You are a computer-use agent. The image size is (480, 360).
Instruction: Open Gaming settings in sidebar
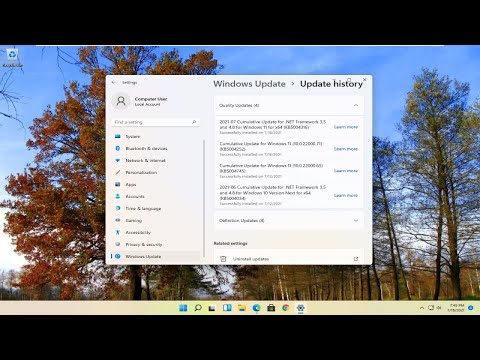[156, 220]
